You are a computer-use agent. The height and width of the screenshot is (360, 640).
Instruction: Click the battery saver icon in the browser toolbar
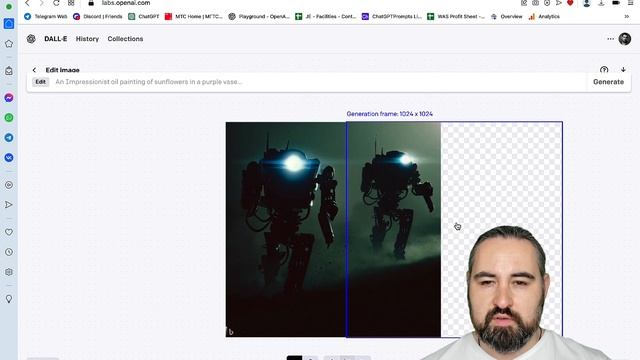point(616,3)
